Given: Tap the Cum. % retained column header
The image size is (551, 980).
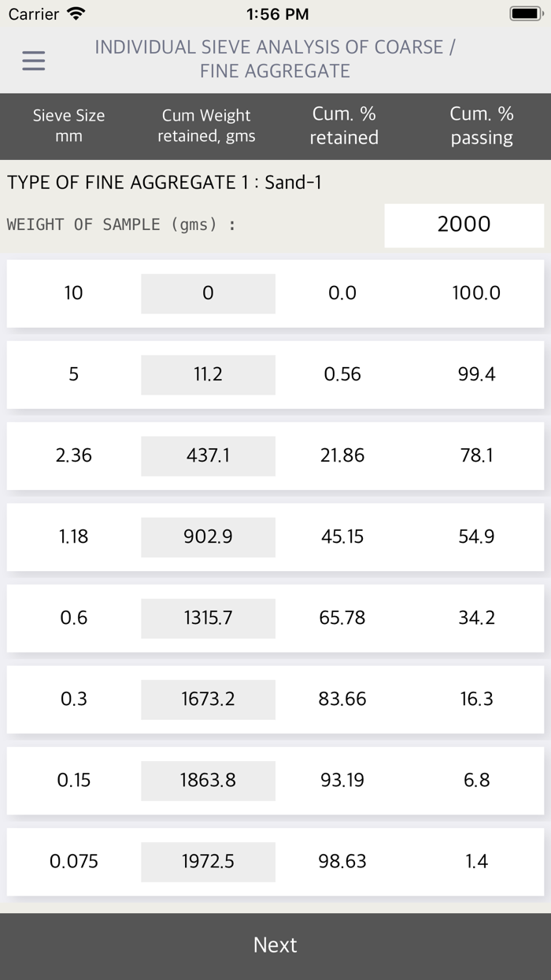Looking at the screenshot, I should (x=344, y=126).
